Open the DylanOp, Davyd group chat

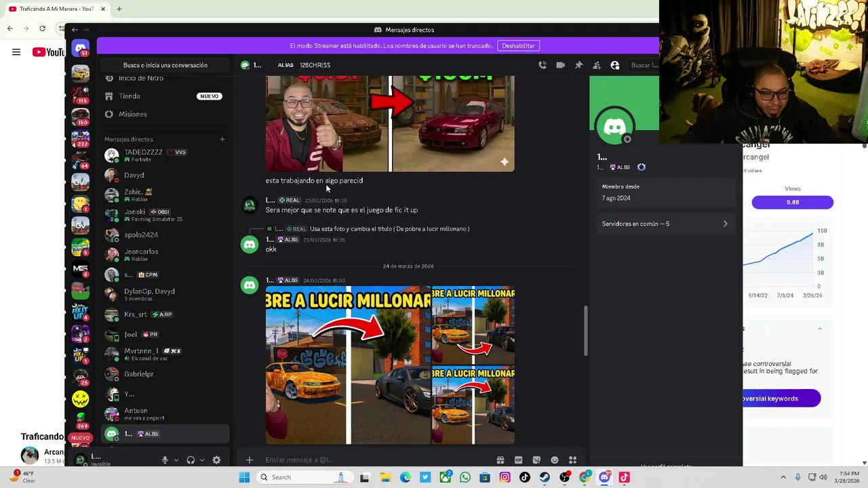pos(165,294)
